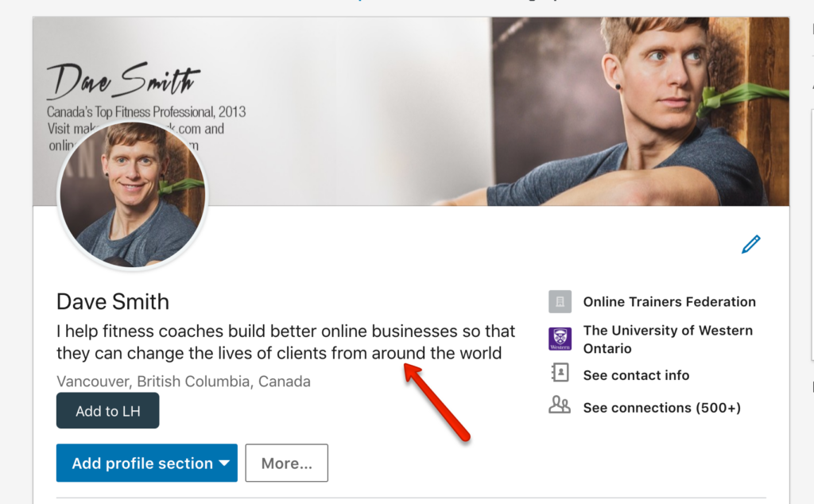
Task: Select the Dave Smith name heading
Action: (x=113, y=301)
